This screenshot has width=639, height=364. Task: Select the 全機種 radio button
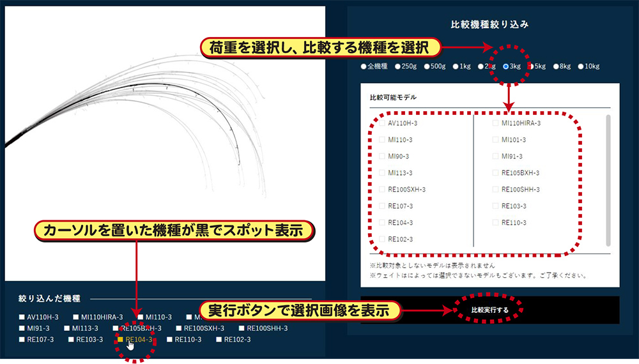[364, 66]
